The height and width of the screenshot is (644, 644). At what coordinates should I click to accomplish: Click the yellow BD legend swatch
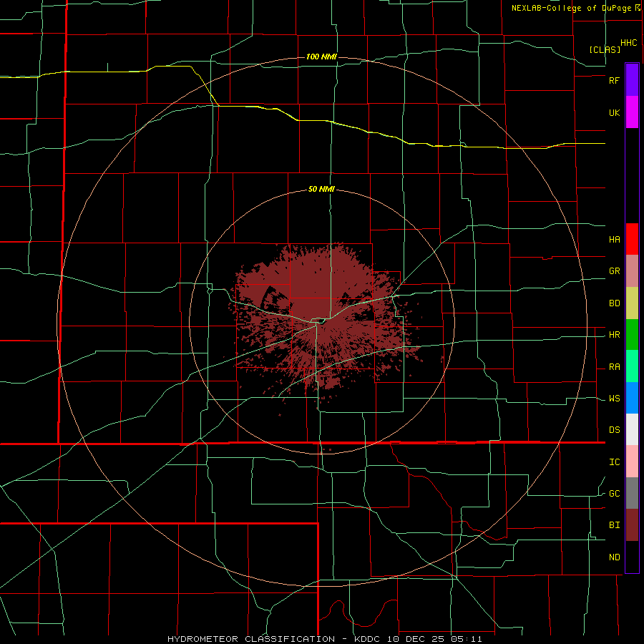tap(632, 303)
